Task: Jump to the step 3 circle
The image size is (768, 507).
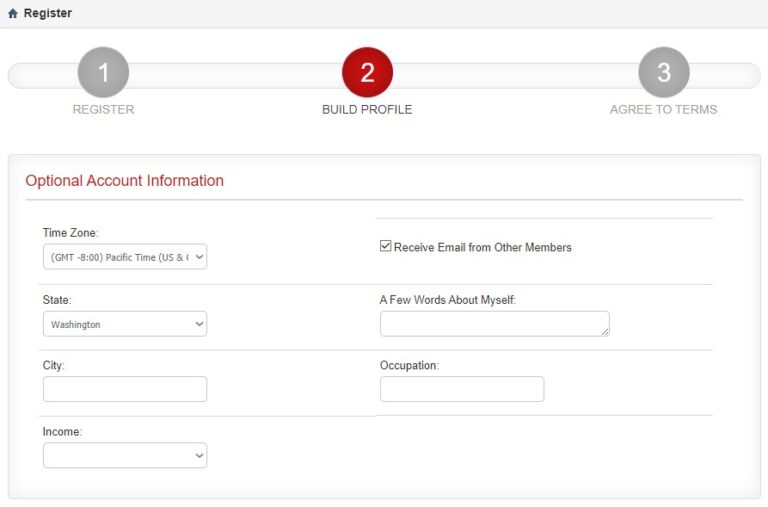Action: (x=664, y=73)
